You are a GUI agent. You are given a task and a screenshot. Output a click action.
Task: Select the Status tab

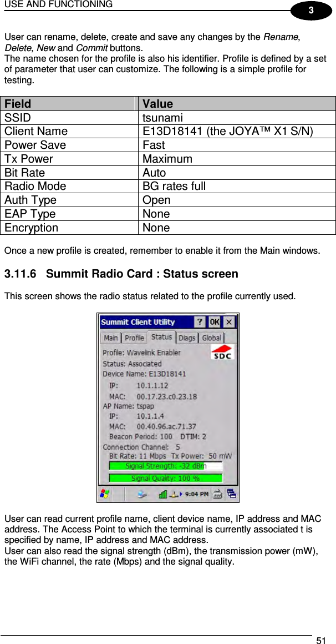pyautogui.click(x=161, y=337)
